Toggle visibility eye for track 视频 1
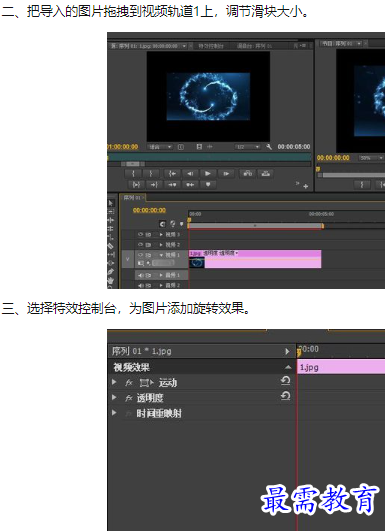 point(141,255)
